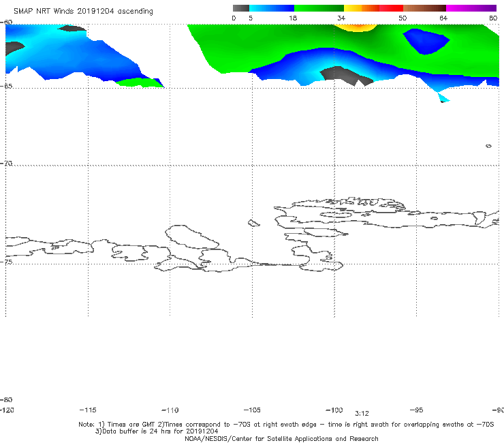
Task: Click the magenta-purple colorbar segment
Action: tap(471, 8)
